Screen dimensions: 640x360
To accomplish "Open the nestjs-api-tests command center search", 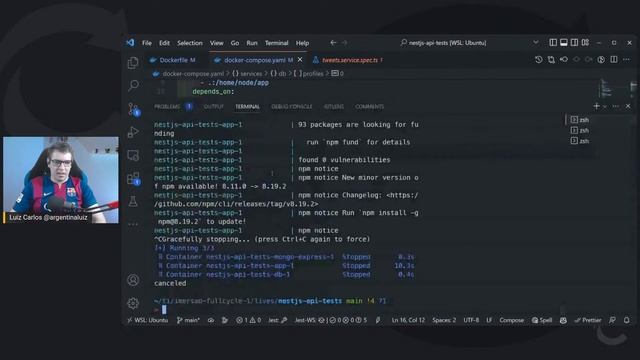I will (x=443, y=42).
